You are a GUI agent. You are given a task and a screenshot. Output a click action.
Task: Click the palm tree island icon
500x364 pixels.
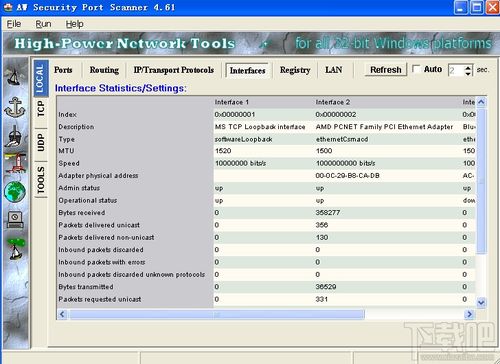(x=15, y=249)
